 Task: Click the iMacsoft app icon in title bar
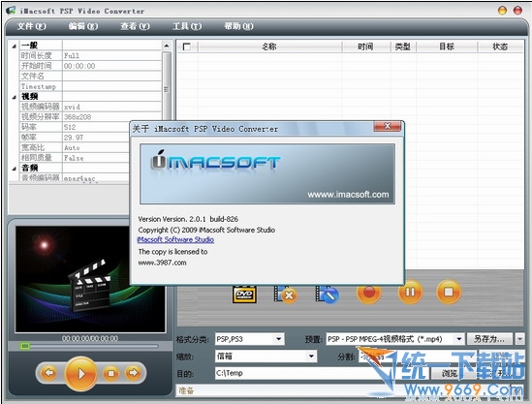(x=11, y=11)
